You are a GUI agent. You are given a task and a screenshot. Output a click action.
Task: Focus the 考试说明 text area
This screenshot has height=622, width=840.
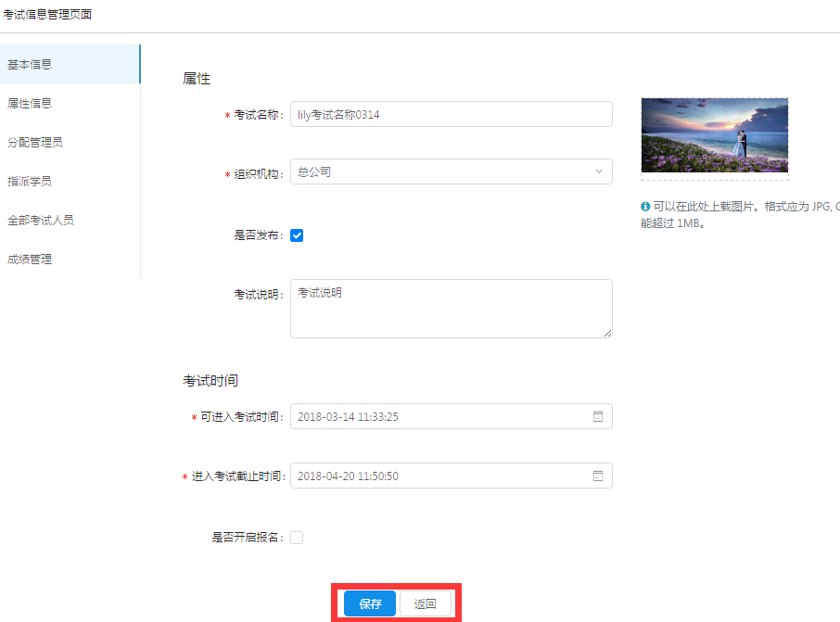pyautogui.click(x=451, y=309)
